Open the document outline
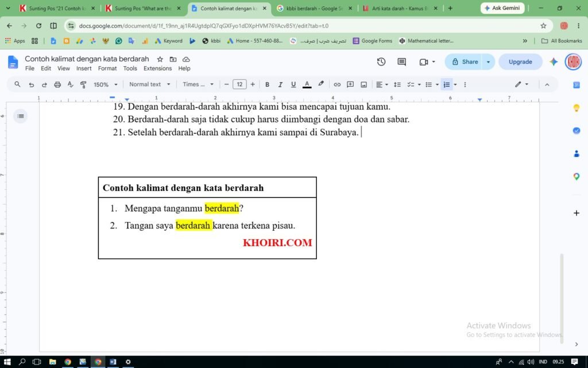588x368 pixels. 21,116
